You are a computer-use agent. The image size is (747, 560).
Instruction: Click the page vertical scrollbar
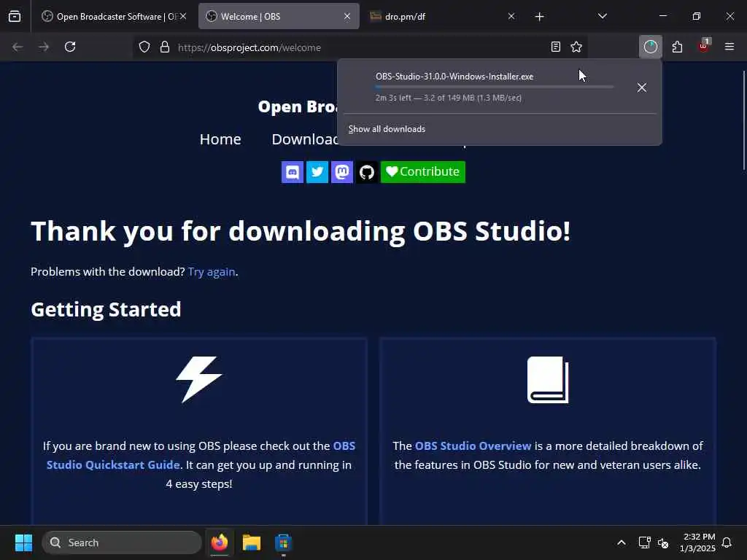(x=743, y=120)
